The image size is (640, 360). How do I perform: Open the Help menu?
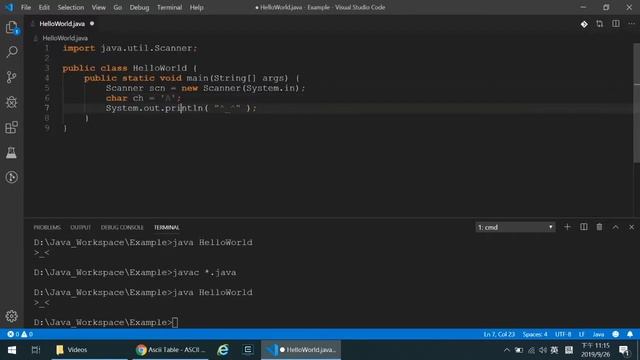pos(196,7)
